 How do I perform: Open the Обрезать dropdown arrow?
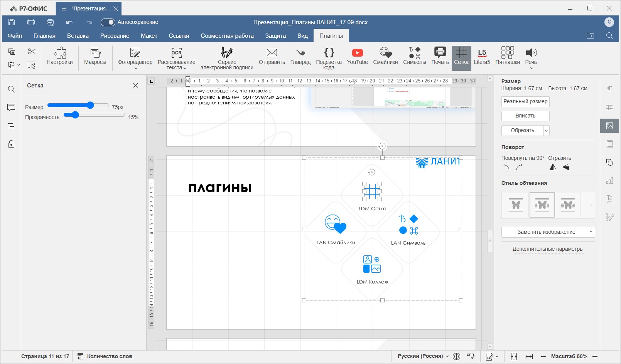[x=546, y=131]
